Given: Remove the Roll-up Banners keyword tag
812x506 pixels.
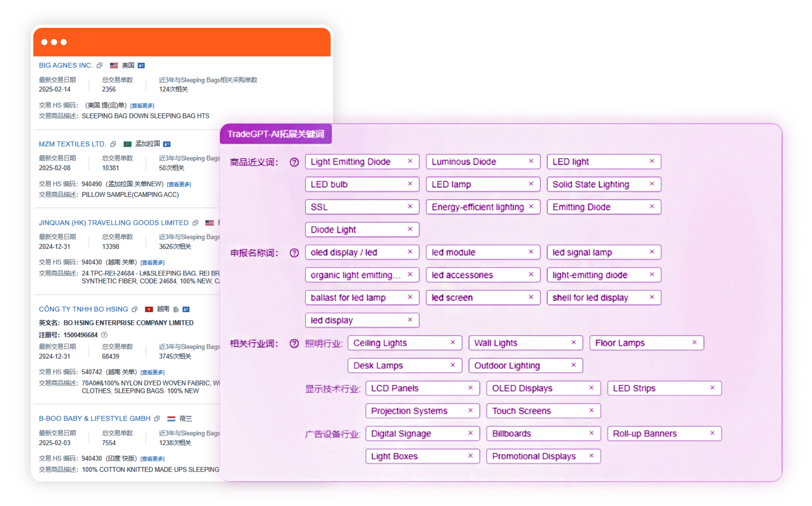Looking at the screenshot, I should click(712, 433).
